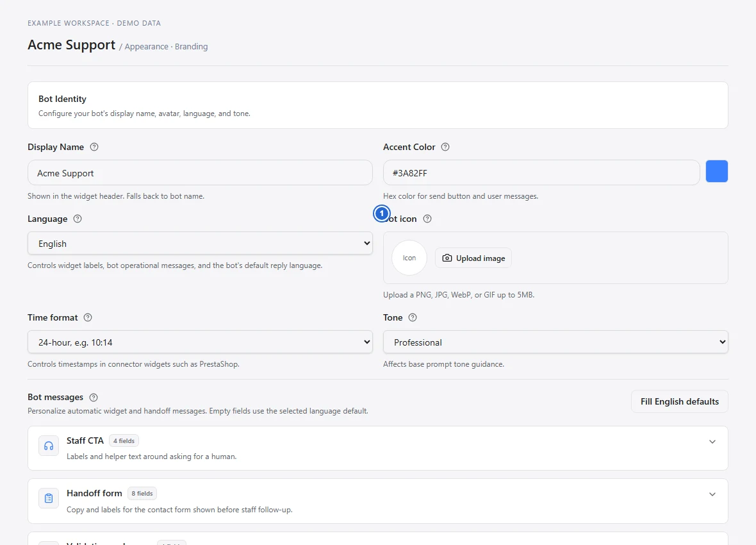
Task: Open the Time format dropdown
Action: point(200,342)
